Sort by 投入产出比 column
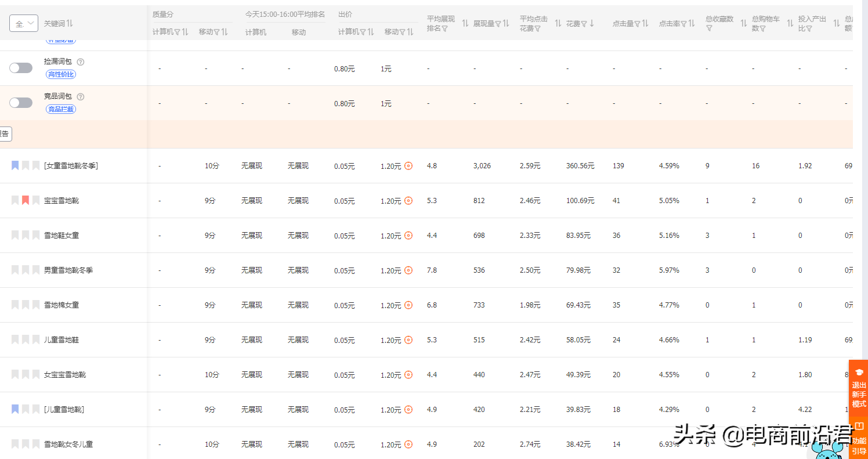This screenshot has height=459, width=868. (x=837, y=23)
